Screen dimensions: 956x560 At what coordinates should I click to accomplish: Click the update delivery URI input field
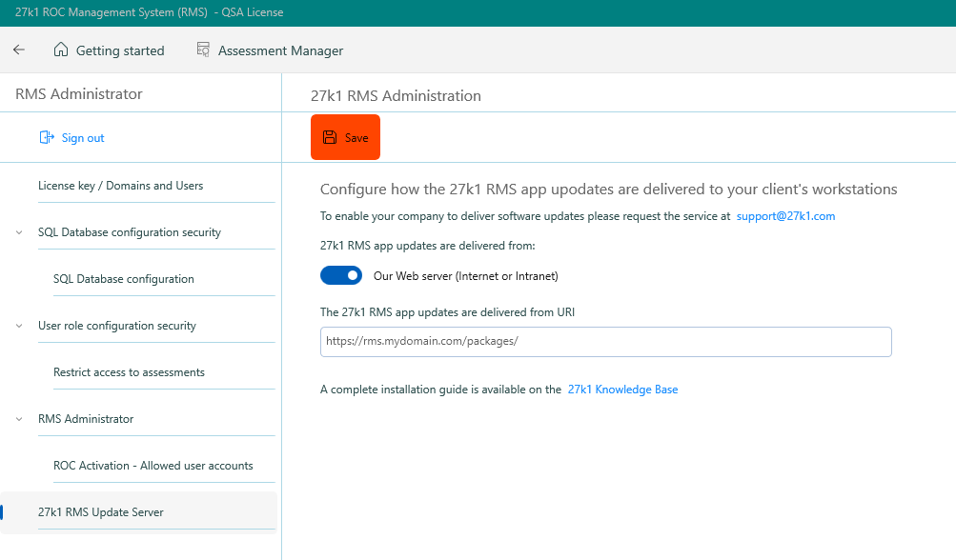[605, 342]
